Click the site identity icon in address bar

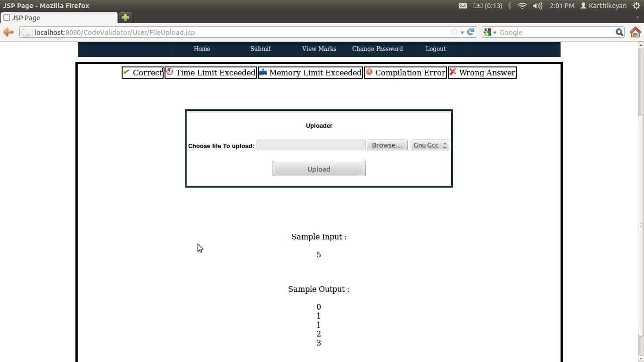tap(26, 32)
